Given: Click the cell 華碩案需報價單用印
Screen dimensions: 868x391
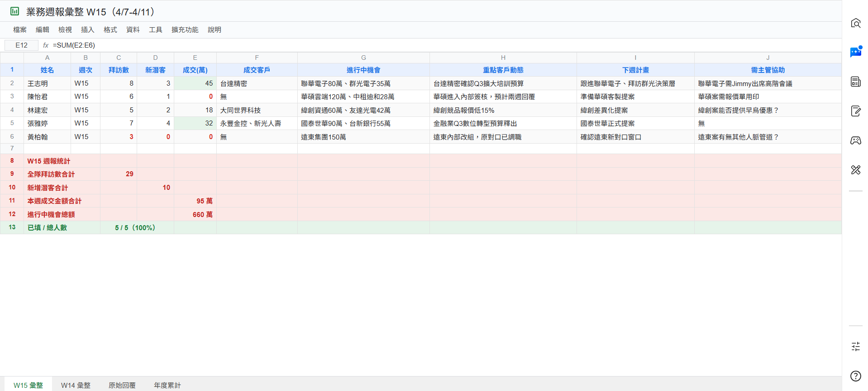Looking at the screenshot, I should [x=768, y=97].
